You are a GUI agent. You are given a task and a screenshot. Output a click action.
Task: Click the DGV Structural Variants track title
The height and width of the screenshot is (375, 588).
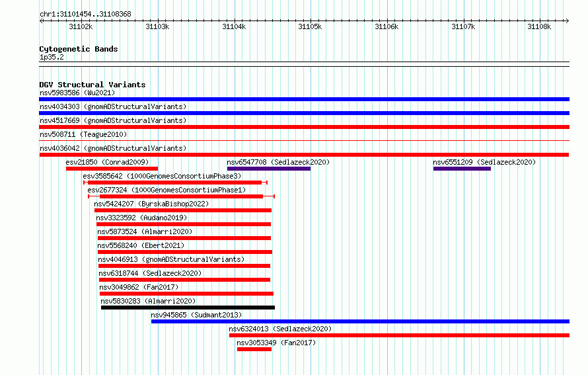(x=92, y=85)
